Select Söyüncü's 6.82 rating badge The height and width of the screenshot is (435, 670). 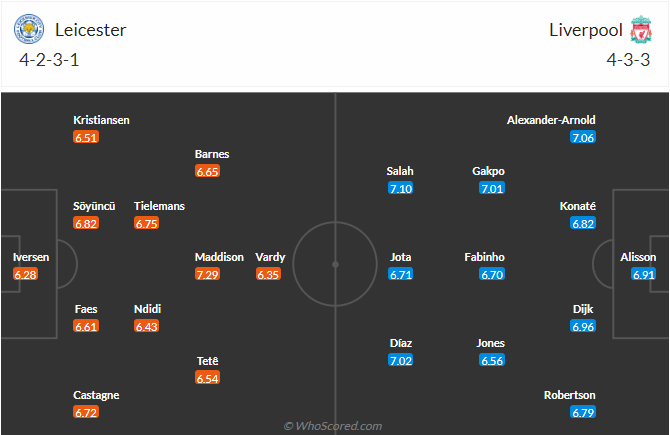pyautogui.click(x=86, y=223)
